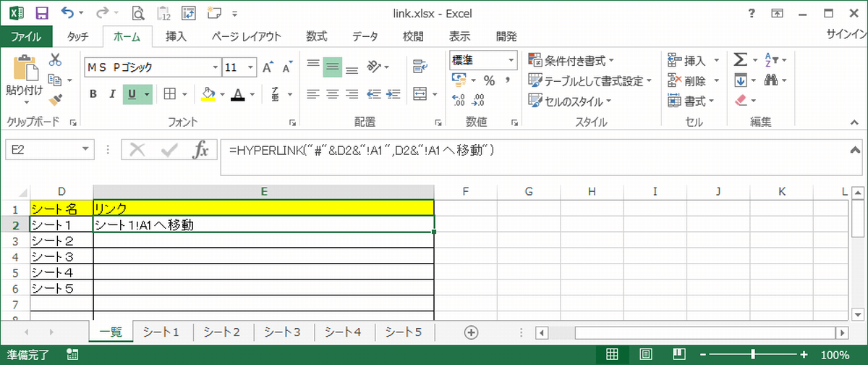Toggle Bold formatting

tap(93, 93)
